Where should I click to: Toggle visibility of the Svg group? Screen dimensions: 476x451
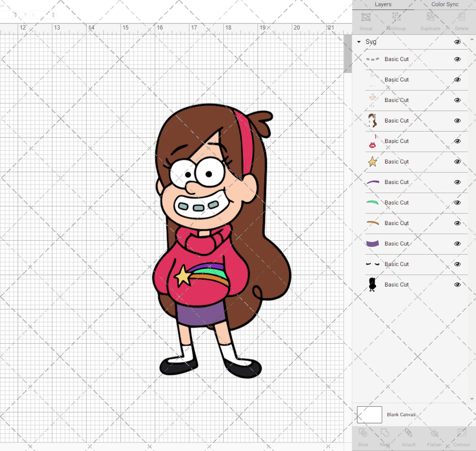point(457,42)
